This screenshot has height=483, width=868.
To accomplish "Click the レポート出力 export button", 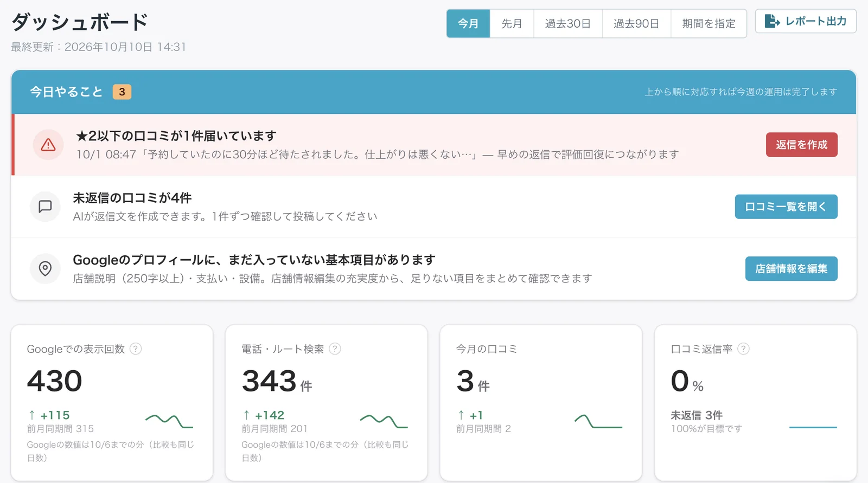I will pos(806,21).
